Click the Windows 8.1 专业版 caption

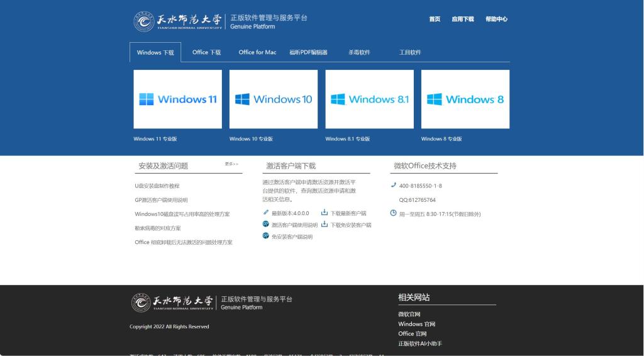pos(347,139)
